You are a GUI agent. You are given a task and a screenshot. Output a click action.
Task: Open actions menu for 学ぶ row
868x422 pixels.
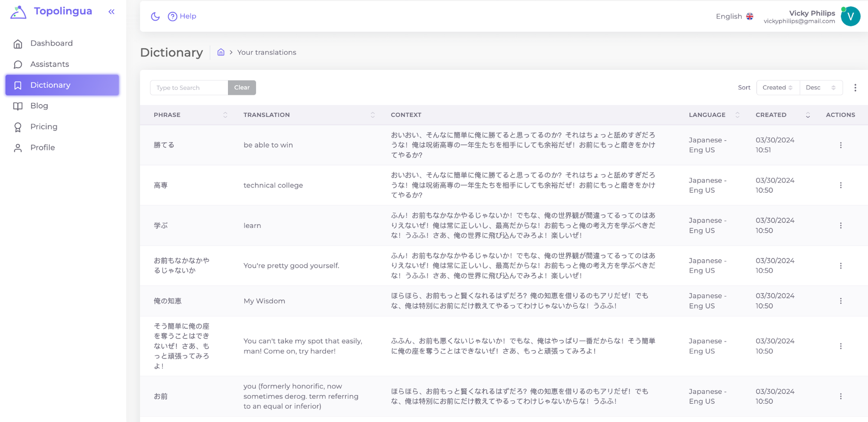(841, 226)
